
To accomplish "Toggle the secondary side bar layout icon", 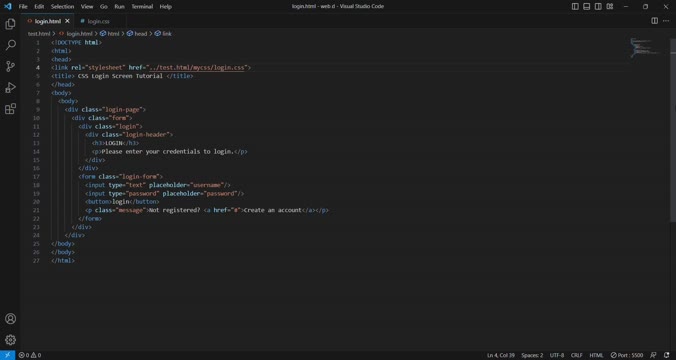I will pyautogui.click(x=598, y=6).
